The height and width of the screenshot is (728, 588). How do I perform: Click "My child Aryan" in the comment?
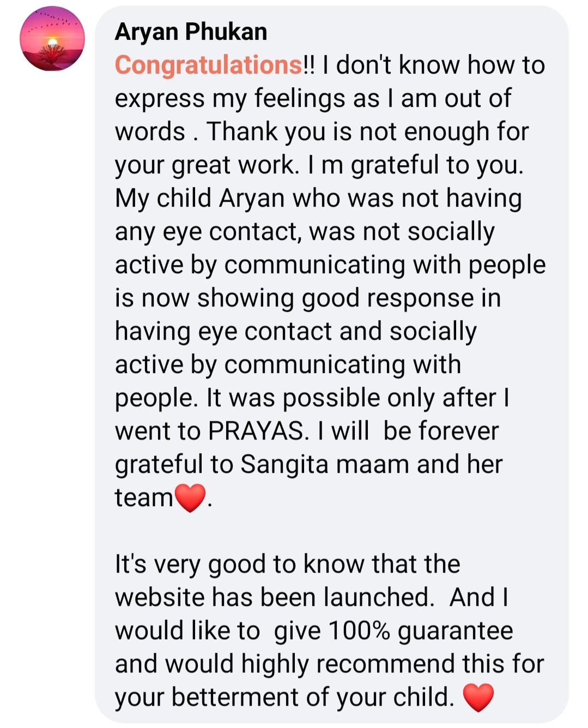pyautogui.click(x=199, y=198)
